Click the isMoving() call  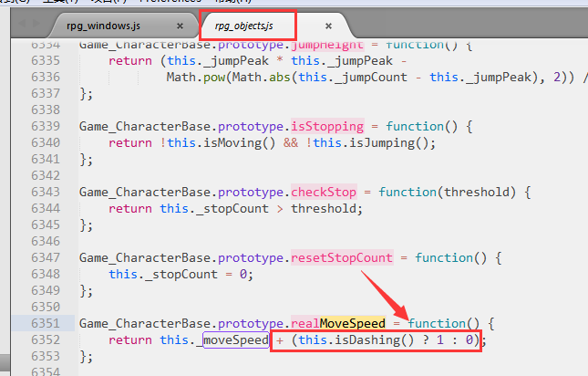click(239, 143)
